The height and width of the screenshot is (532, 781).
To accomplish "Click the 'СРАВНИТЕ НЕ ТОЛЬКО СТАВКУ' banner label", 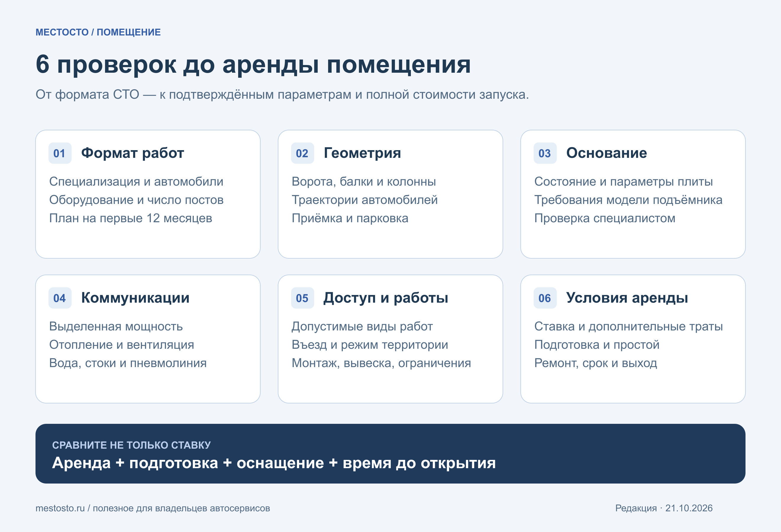I will point(131,445).
